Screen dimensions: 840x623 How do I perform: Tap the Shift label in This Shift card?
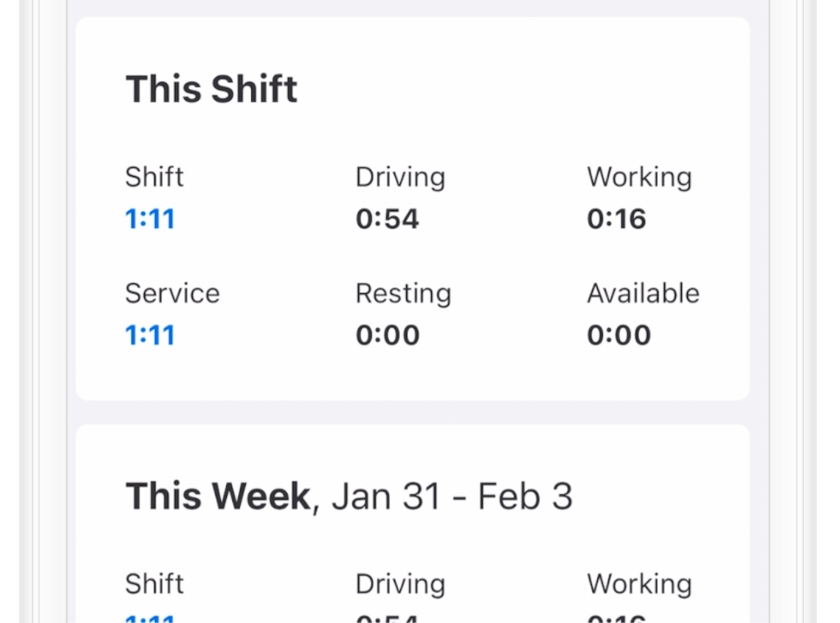click(x=154, y=177)
